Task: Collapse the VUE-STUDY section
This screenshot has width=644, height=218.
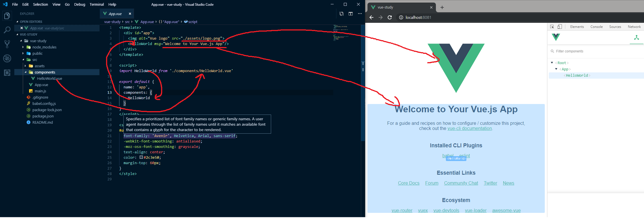Action: [17, 34]
